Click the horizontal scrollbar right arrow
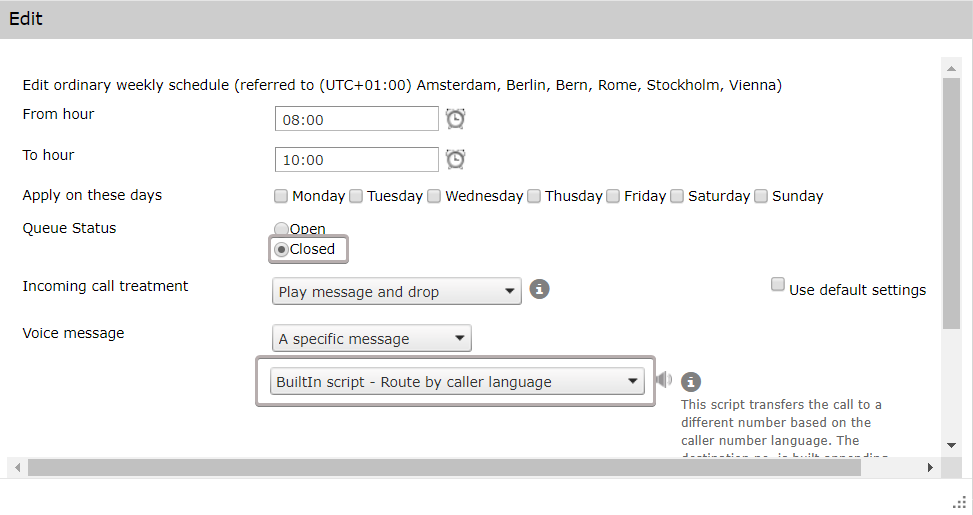This screenshot has height=515, width=973. click(x=931, y=467)
